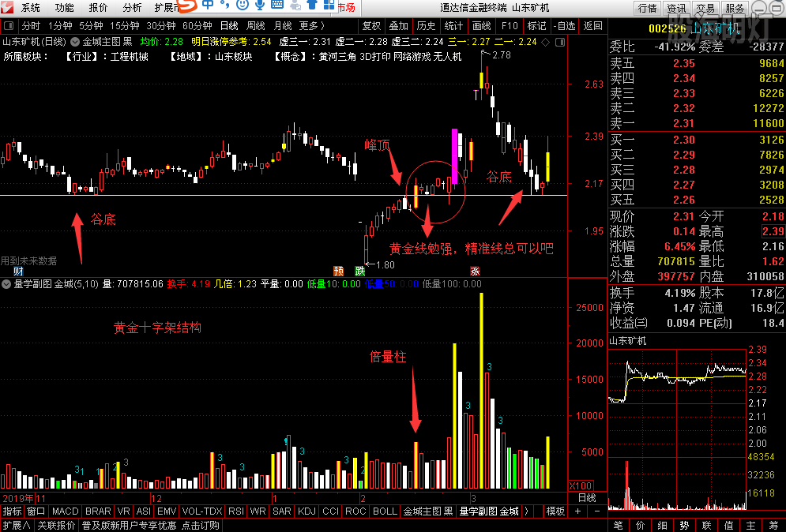Click the 预 forecast marker below chart

tap(339, 271)
